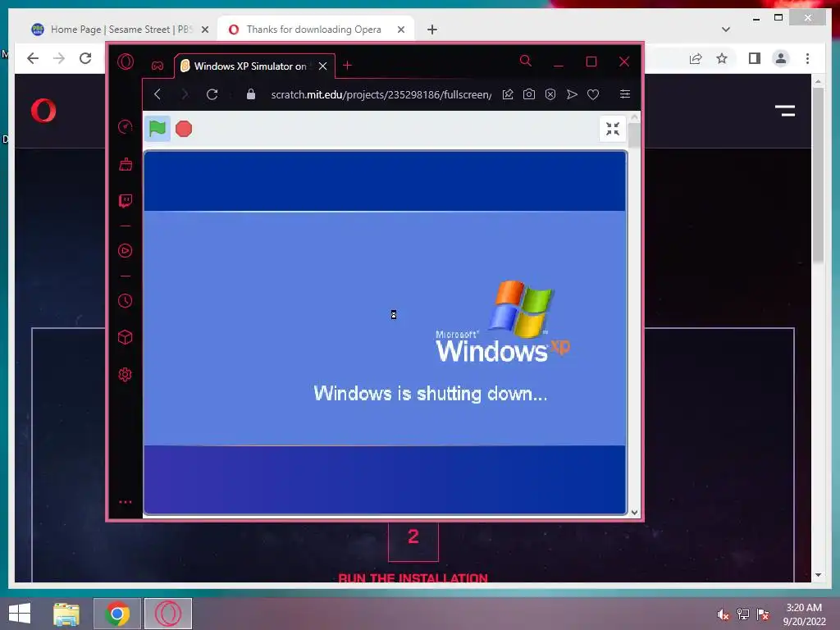Open the Player icon in sidebar

point(126,251)
